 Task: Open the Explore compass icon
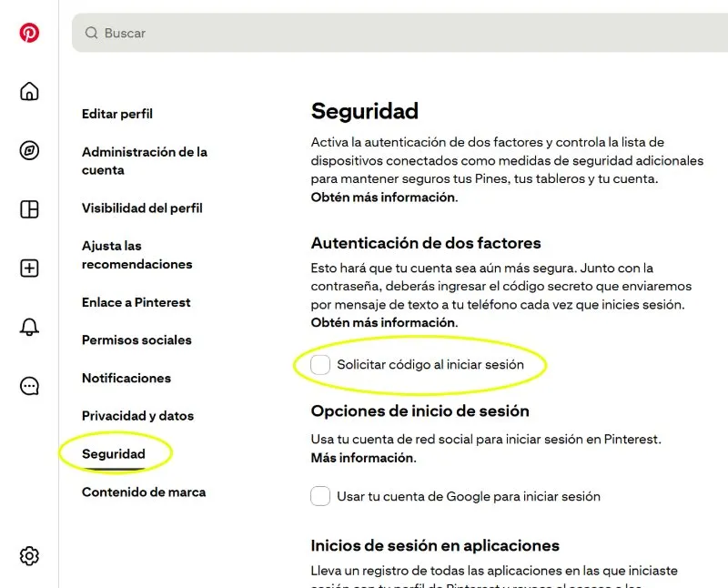pyautogui.click(x=29, y=150)
